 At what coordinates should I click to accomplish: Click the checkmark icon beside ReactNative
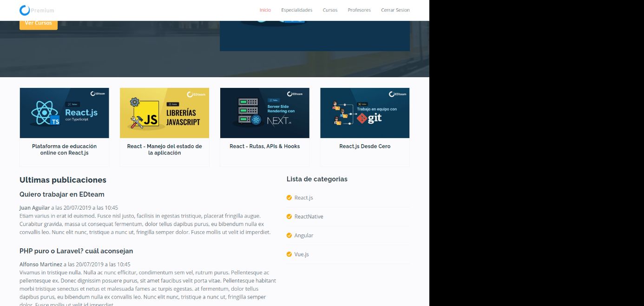pyautogui.click(x=289, y=217)
